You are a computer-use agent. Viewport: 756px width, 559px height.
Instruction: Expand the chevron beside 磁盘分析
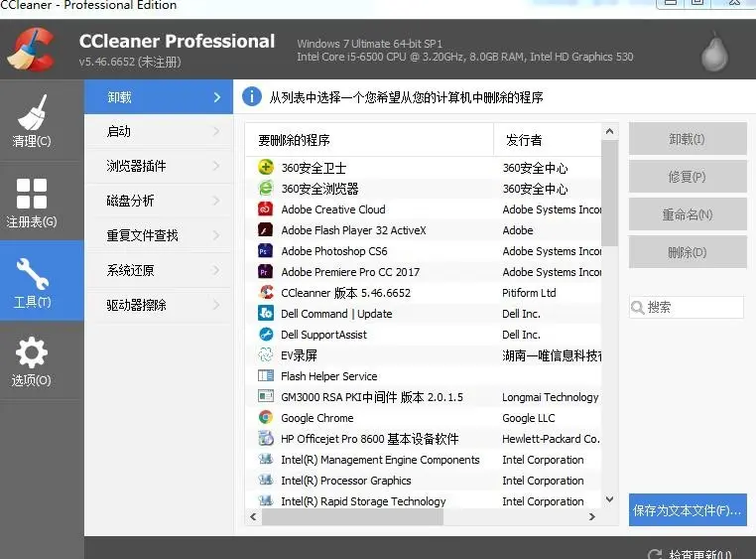[x=216, y=201]
